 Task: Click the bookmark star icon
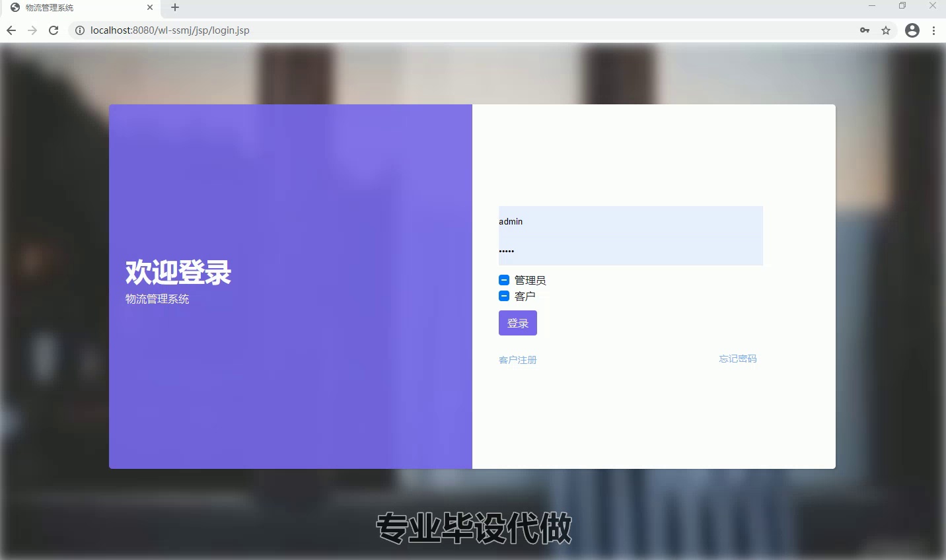pyautogui.click(x=885, y=30)
